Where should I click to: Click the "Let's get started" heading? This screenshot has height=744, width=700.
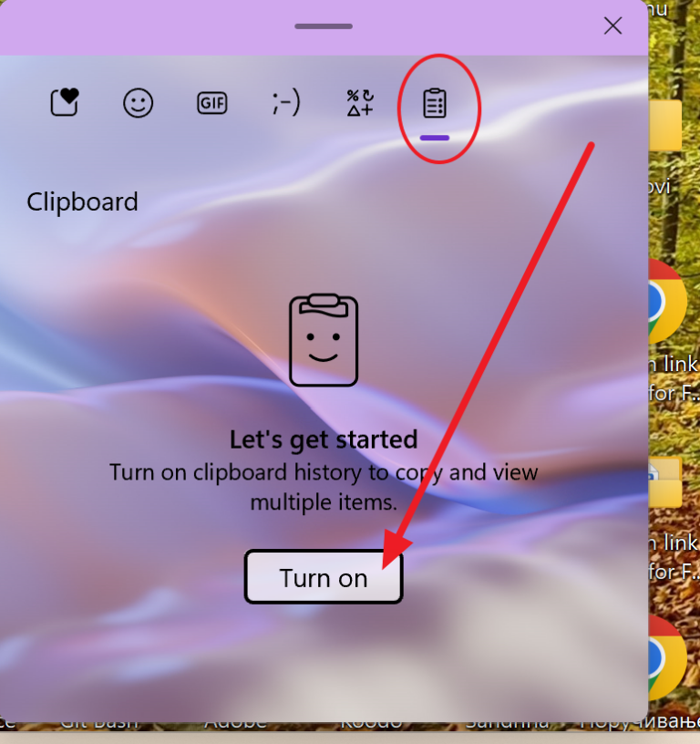pos(324,439)
